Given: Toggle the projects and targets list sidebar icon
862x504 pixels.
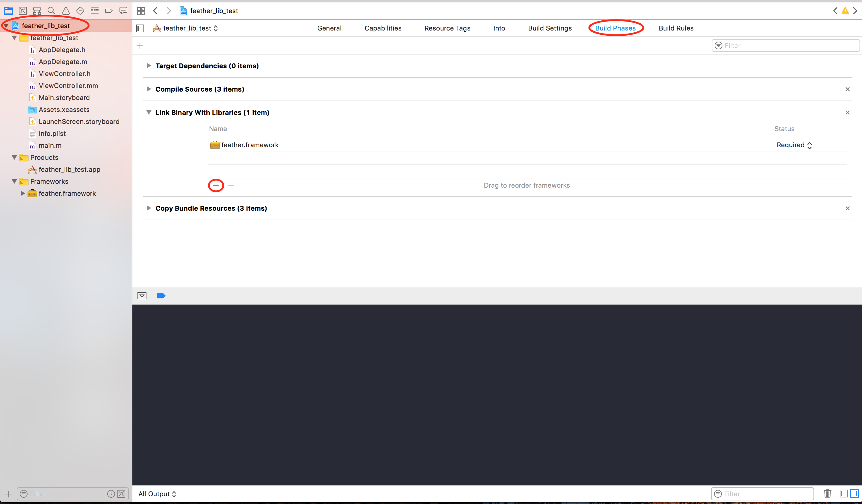Looking at the screenshot, I should (x=140, y=28).
